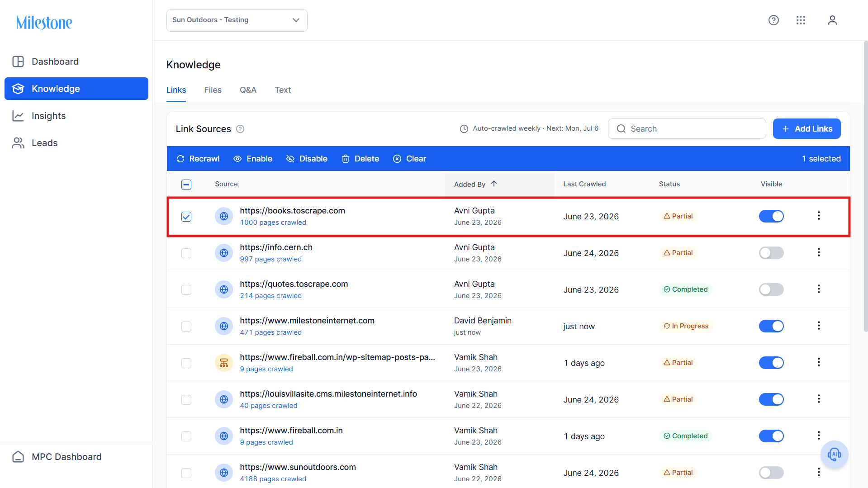Screen dimensions: 868x488
Task: Switch to the Files tab
Action: [213, 90]
